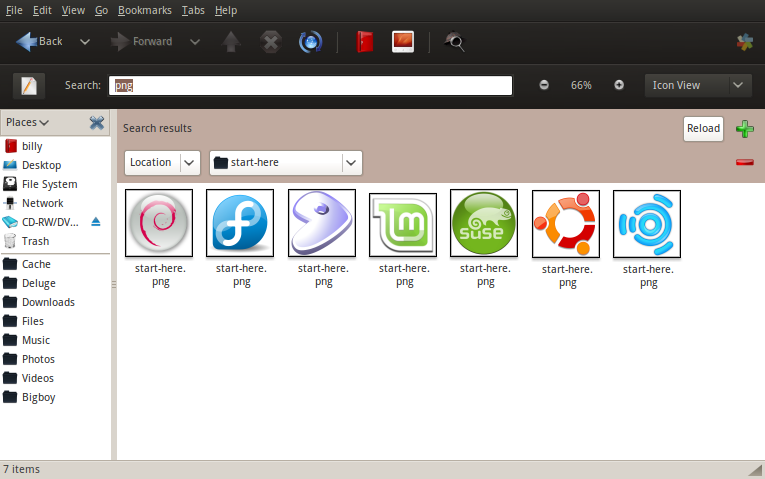Open the Cache bookmark folder

pos(56,264)
